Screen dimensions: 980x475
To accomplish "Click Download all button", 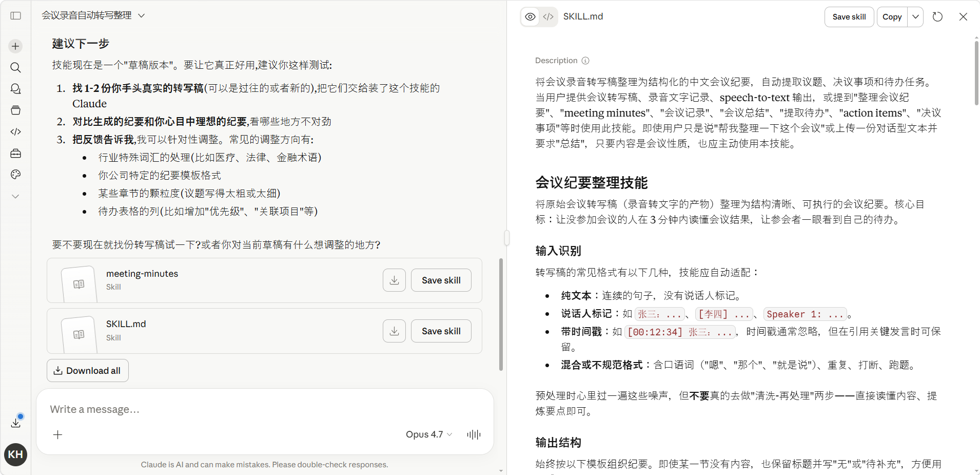I will point(88,371).
